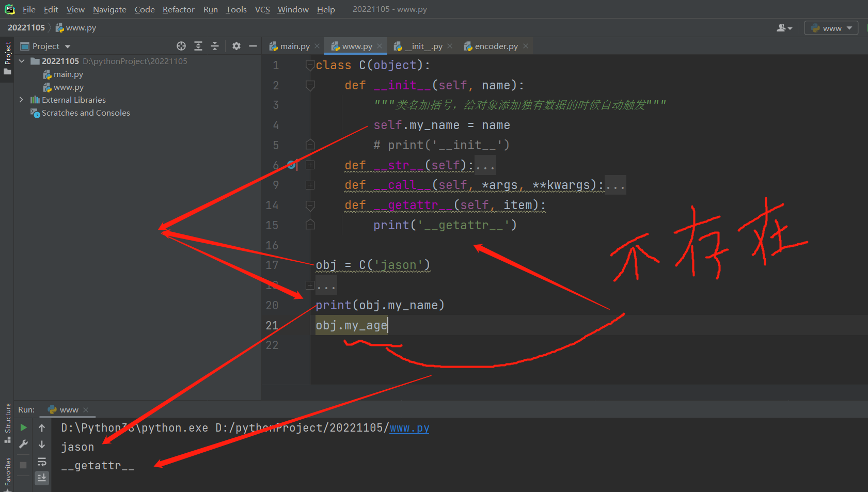Place cursor on the obj.my_age line
The height and width of the screenshot is (492, 868).
[x=352, y=325]
